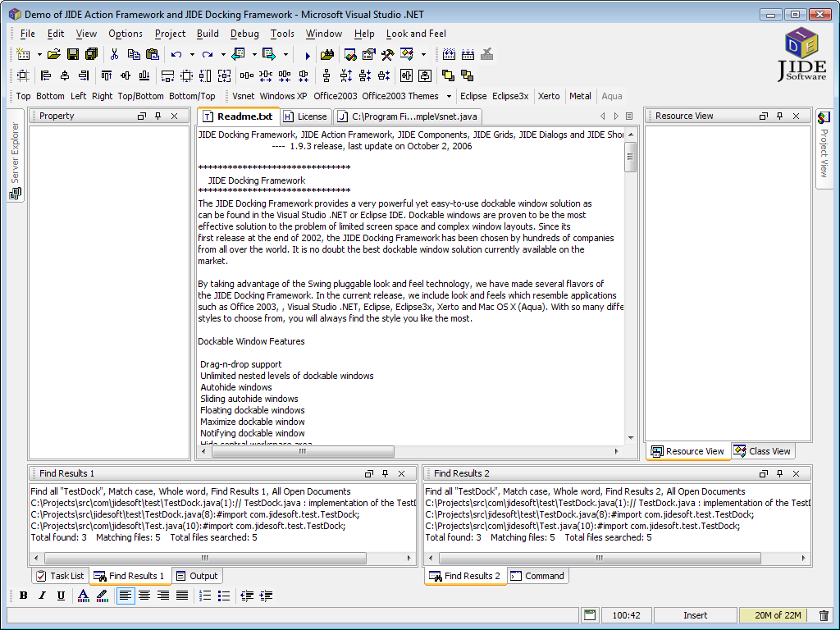
Task: Click the Open folder icon
Action: [x=53, y=54]
